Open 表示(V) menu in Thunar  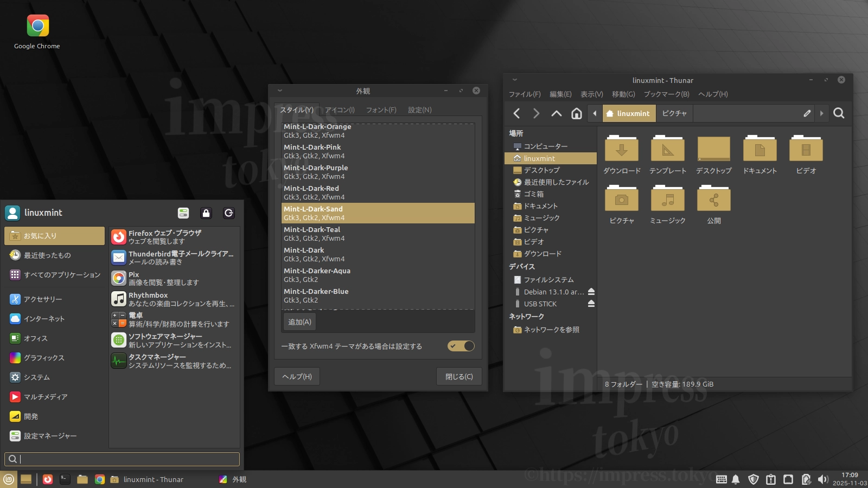coord(592,94)
